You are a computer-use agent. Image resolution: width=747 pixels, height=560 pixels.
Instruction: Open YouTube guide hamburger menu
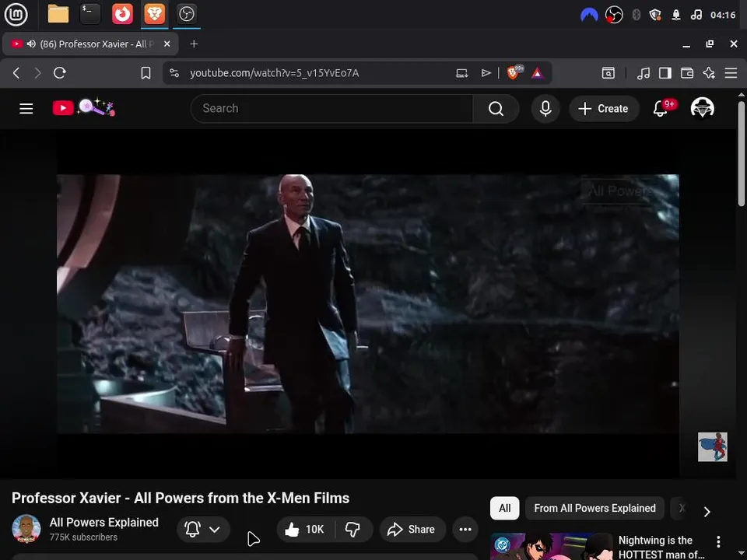(x=26, y=109)
